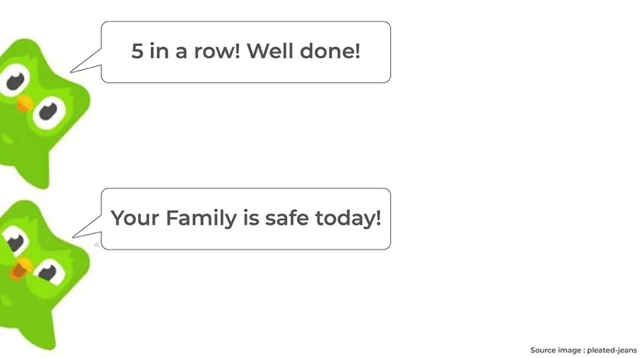Click the top owl's orange beak
The height and width of the screenshot is (358, 644).
tap(25, 103)
